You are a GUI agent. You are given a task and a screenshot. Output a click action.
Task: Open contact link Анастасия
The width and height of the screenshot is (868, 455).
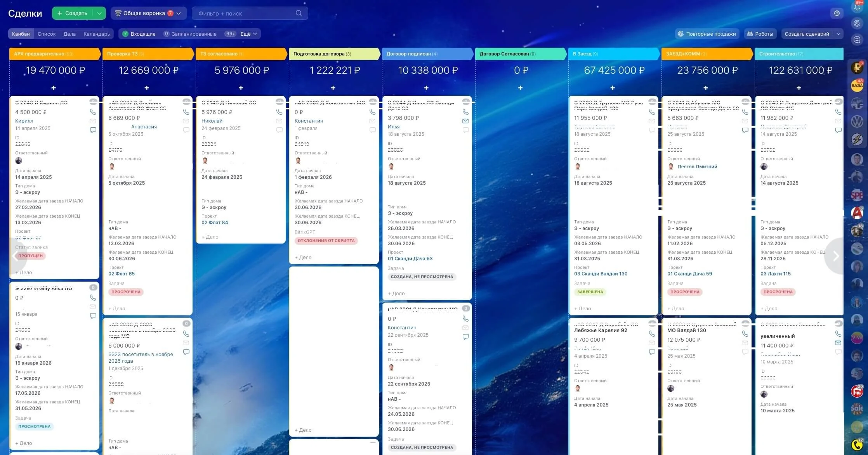coord(144,126)
